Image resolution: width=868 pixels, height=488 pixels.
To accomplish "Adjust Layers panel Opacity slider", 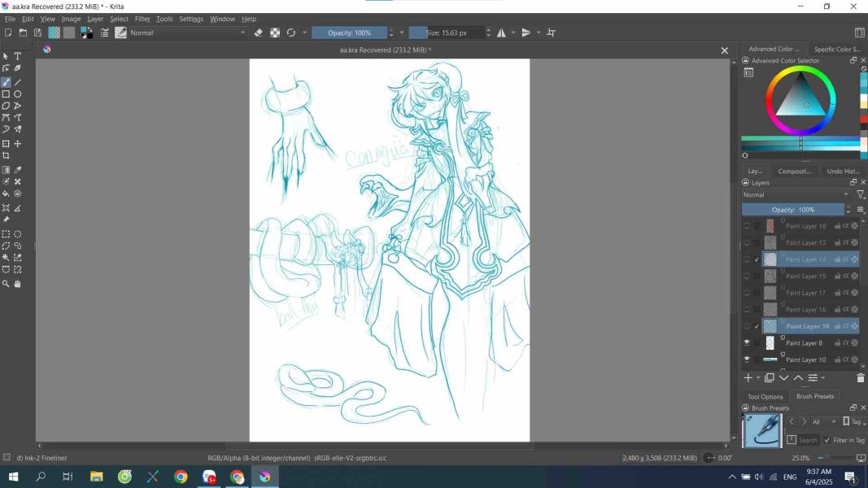I will [792, 210].
